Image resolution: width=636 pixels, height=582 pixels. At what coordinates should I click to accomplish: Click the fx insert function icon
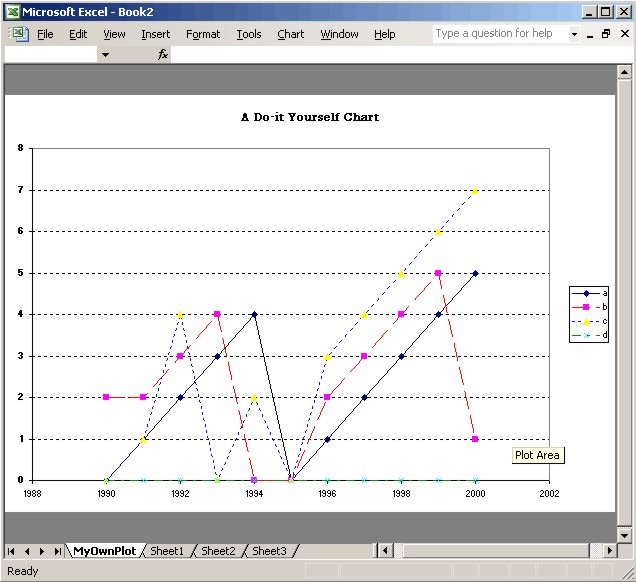pyautogui.click(x=163, y=55)
